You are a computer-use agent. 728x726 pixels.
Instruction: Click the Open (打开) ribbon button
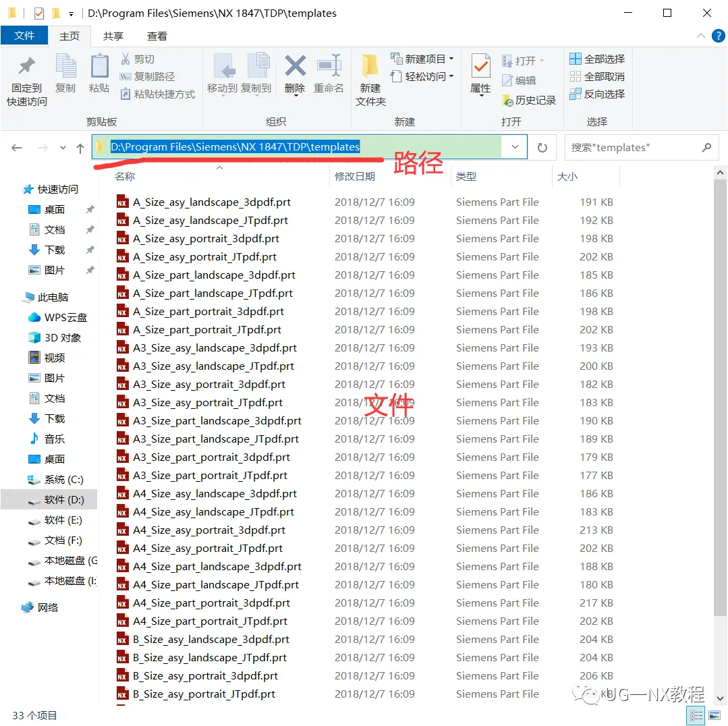[523, 61]
